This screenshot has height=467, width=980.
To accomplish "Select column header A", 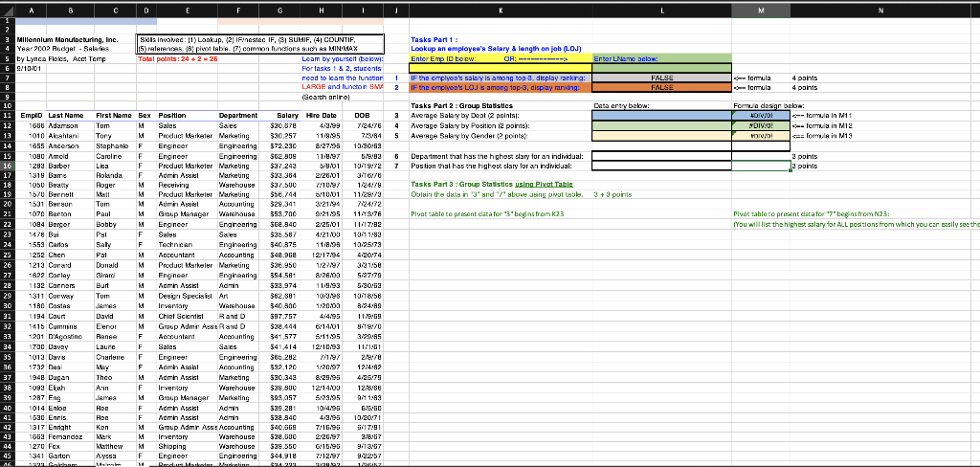I will (x=32, y=11).
